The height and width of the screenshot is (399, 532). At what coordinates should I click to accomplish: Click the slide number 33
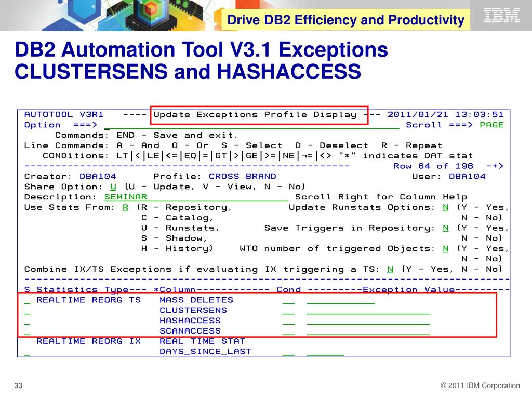(18, 385)
